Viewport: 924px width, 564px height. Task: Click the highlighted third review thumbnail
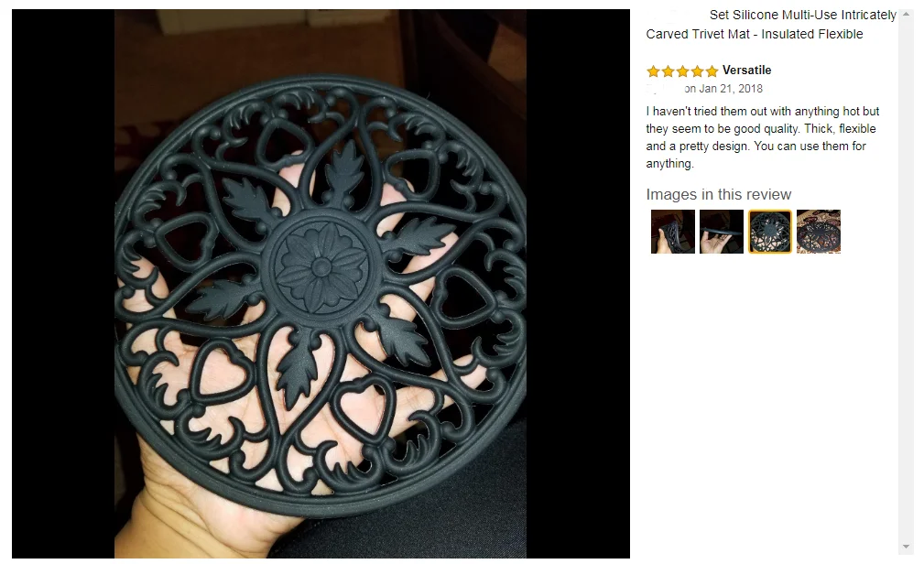point(769,232)
